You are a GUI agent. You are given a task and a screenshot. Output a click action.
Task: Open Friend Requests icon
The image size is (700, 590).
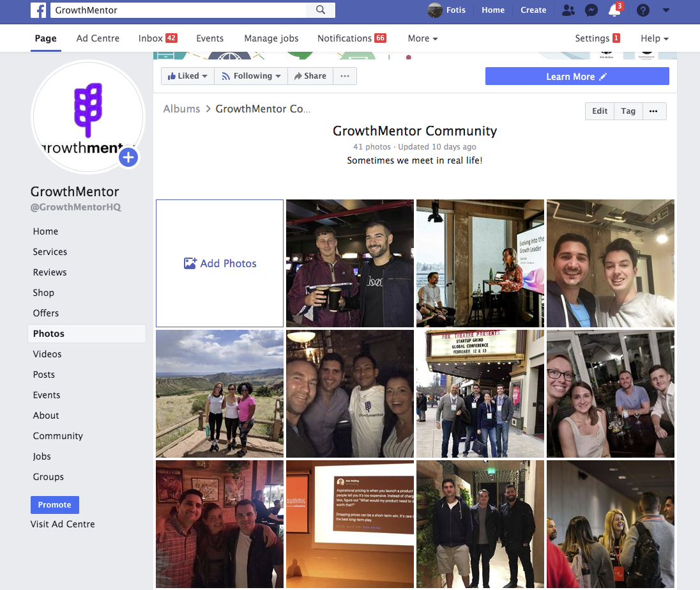pyautogui.click(x=568, y=10)
